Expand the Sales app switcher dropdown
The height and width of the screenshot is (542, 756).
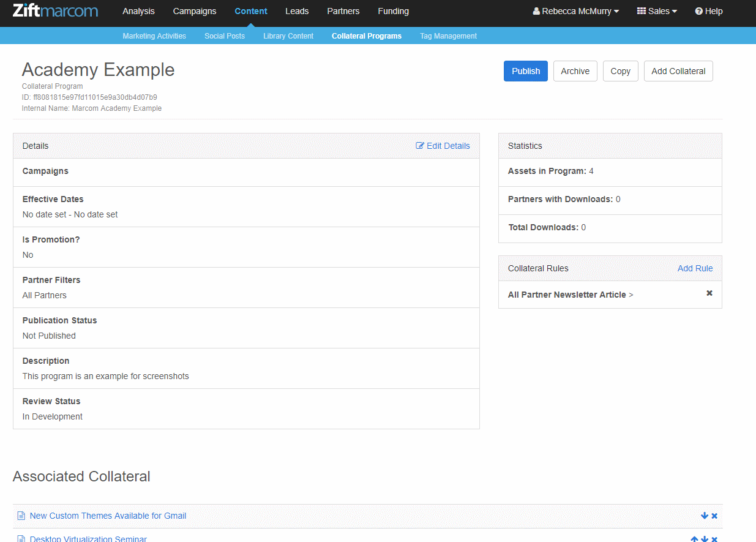pos(657,11)
